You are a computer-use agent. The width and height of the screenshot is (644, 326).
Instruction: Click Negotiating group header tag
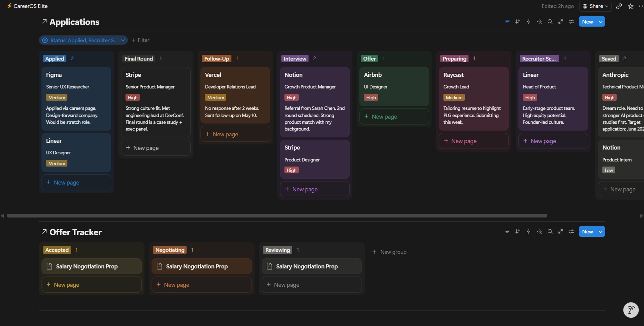click(x=170, y=250)
